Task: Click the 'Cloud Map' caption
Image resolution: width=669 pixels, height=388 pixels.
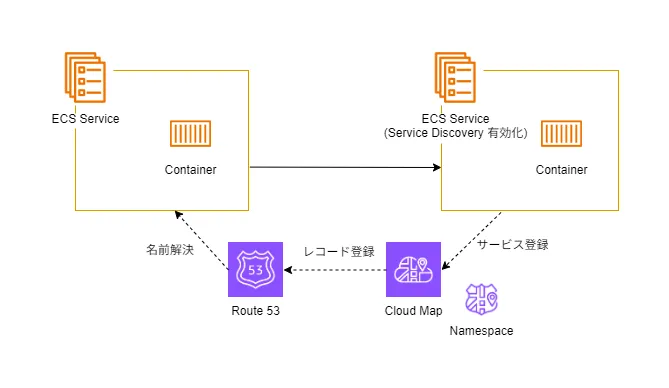Action: click(413, 311)
